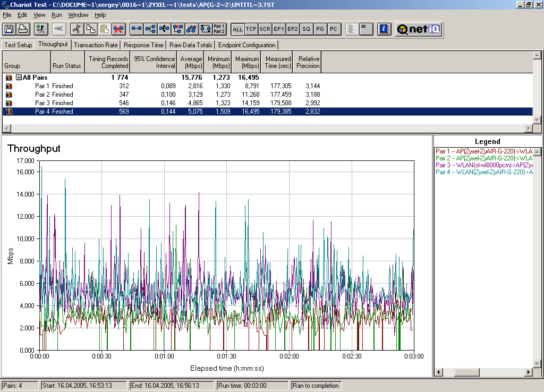Open the Run menu
The image size is (544, 392).
(x=57, y=15)
